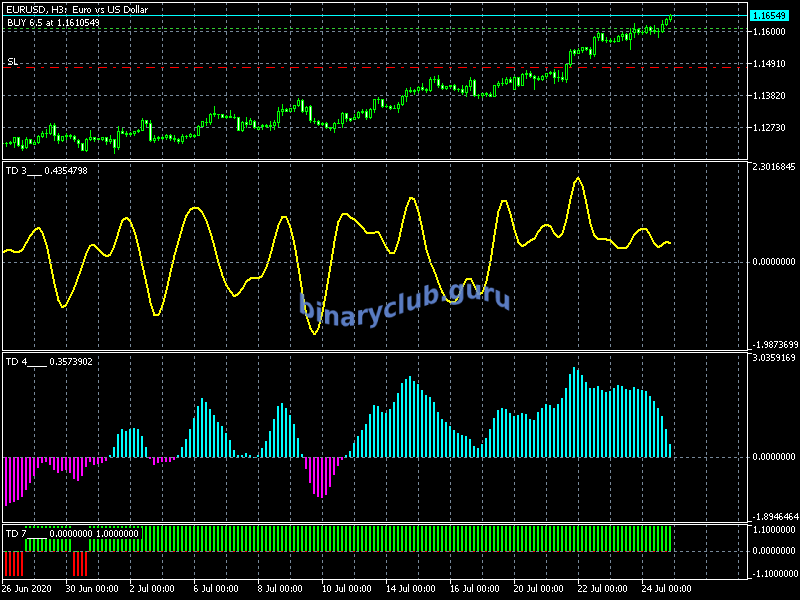Image resolution: width=800 pixels, height=600 pixels.
Task: Click the 2.3016845 scale value in TD 3
Action: click(x=772, y=167)
